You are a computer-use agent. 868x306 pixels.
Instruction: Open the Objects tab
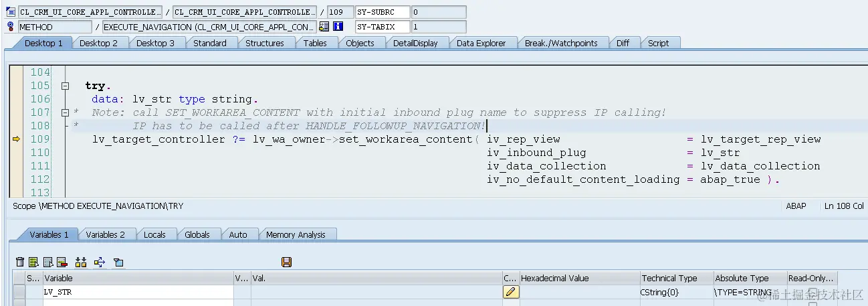(360, 43)
